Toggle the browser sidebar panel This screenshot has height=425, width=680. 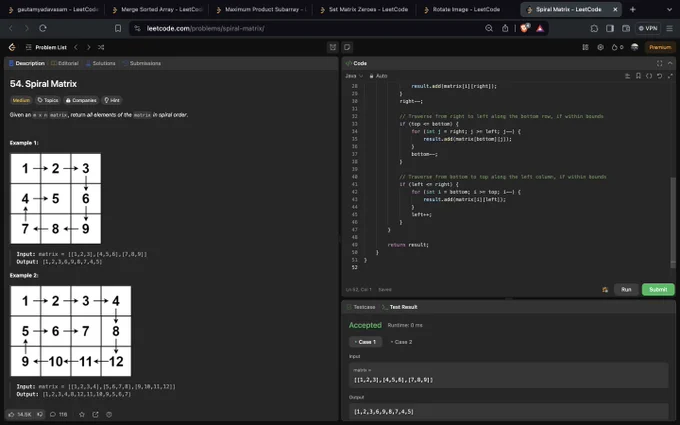pyautogui.click(x=610, y=28)
